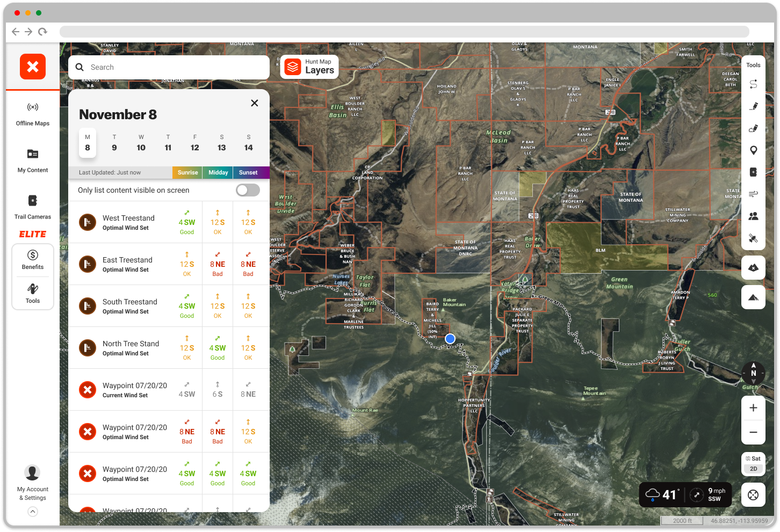Select Waypoint 07/20/20 with Current Wind Set
Viewport: 780px width, 532px height.
[169, 390]
